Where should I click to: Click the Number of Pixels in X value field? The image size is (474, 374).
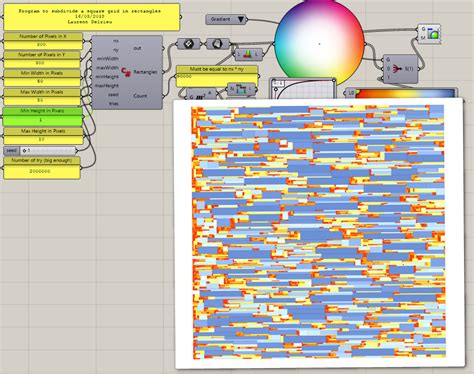point(43,45)
